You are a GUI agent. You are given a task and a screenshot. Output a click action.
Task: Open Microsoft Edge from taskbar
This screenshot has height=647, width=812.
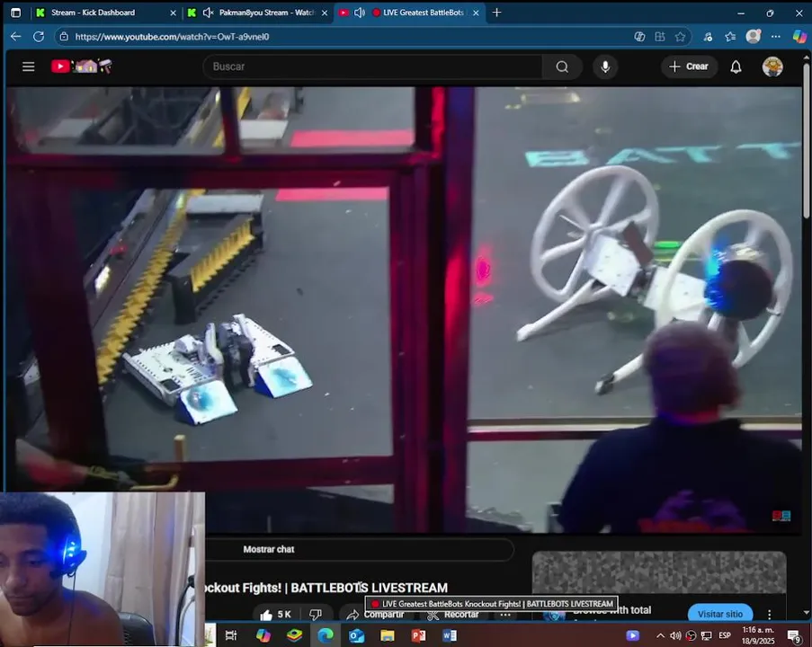pos(326,635)
